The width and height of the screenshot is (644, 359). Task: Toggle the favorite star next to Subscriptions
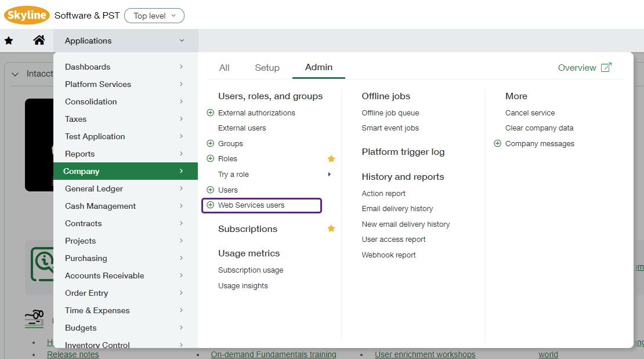(x=331, y=229)
